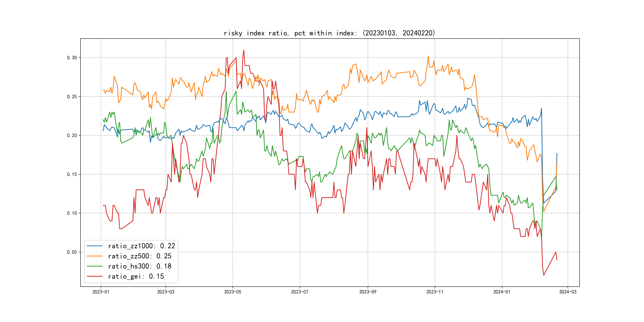This screenshot has height=322, width=644.
Task: Click the 2023-07 x-axis label
Action: coord(300,292)
